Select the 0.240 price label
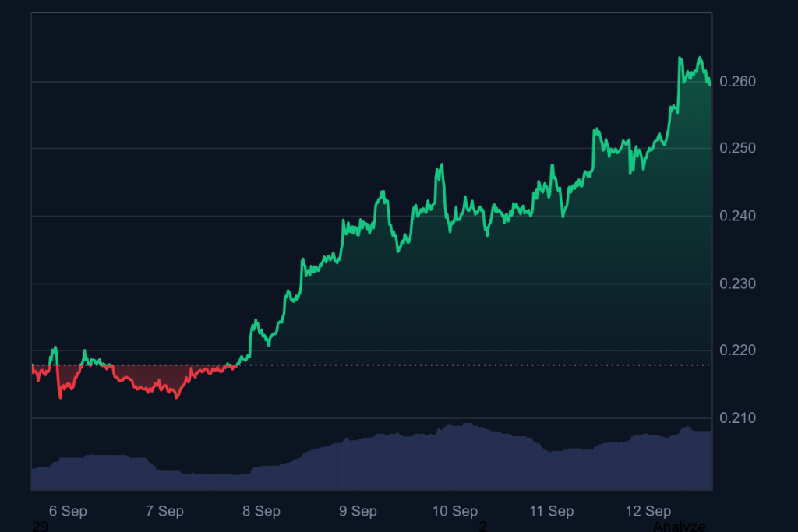The width and height of the screenshot is (798, 532). (x=737, y=217)
